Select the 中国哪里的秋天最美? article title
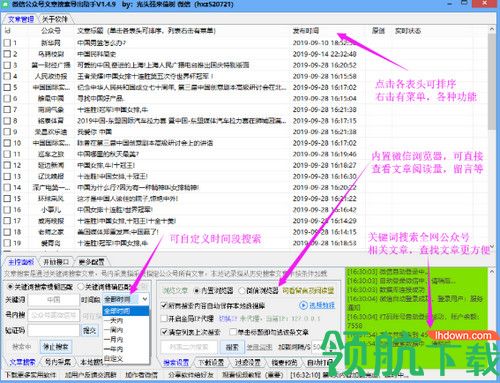The height and width of the screenshot is (383, 500). [x=108, y=154]
